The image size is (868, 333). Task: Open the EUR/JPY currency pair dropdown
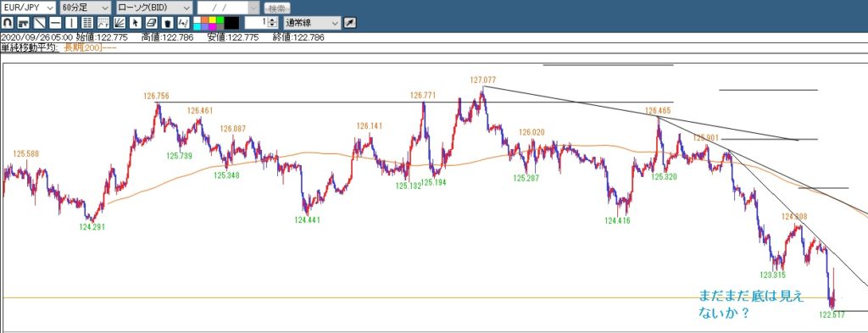click(28, 8)
